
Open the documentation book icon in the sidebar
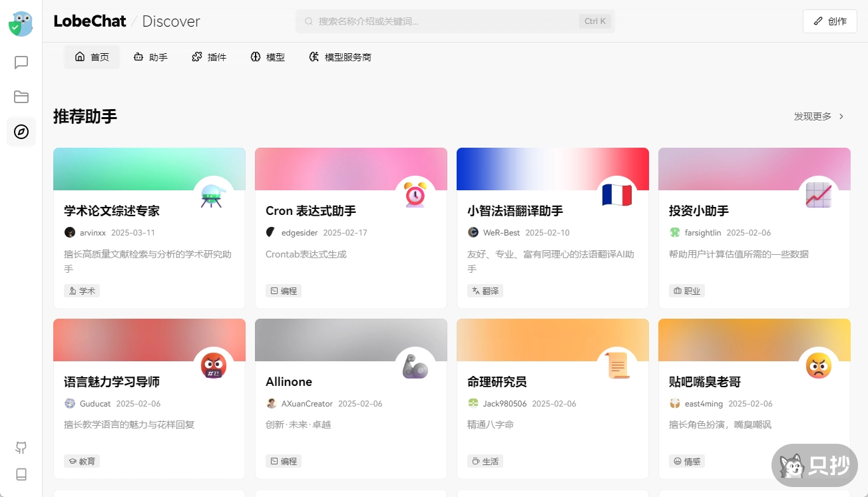(x=21, y=474)
